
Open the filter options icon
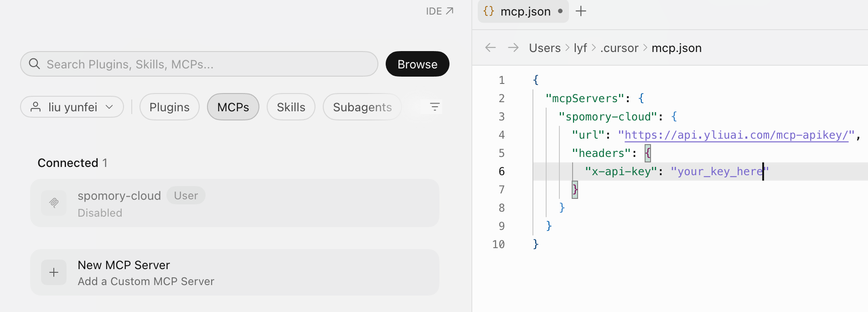[x=434, y=107]
